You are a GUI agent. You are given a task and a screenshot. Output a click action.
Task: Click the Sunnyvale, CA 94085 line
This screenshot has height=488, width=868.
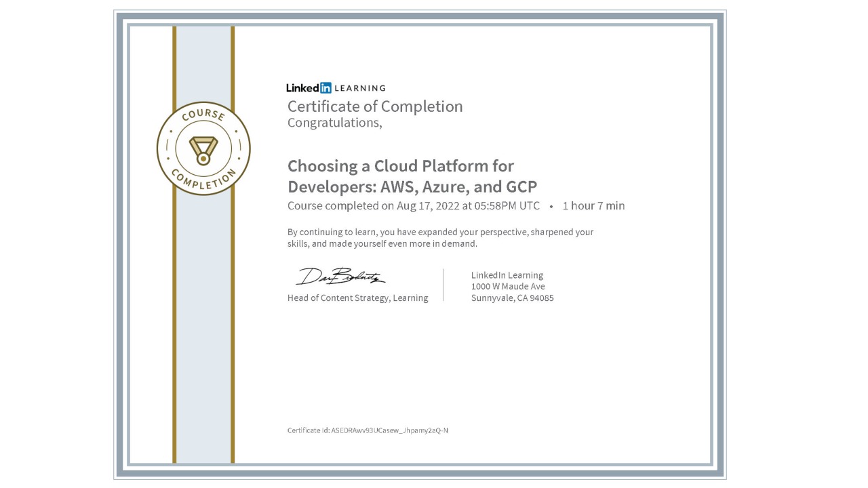click(x=512, y=298)
